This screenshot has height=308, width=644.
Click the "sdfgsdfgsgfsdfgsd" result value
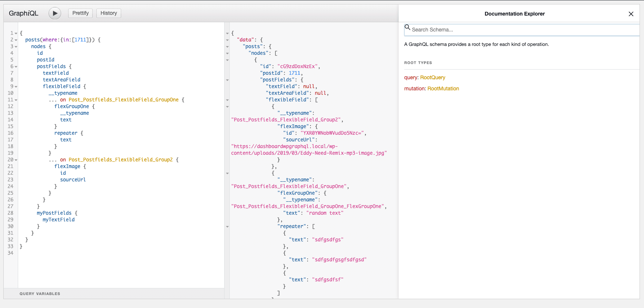339,260
